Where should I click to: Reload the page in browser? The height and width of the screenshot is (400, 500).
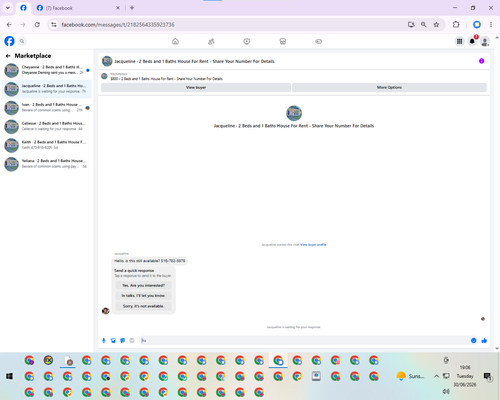37,25
